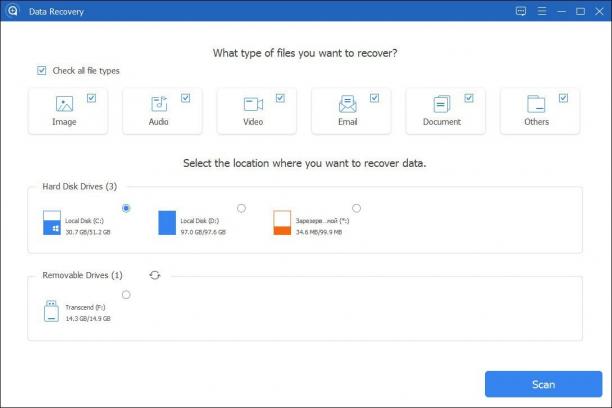This screenshot has width=612, height=408.
Task: Click the 14.3 GB/14.9 GB size text
Action: pos(88,319)
